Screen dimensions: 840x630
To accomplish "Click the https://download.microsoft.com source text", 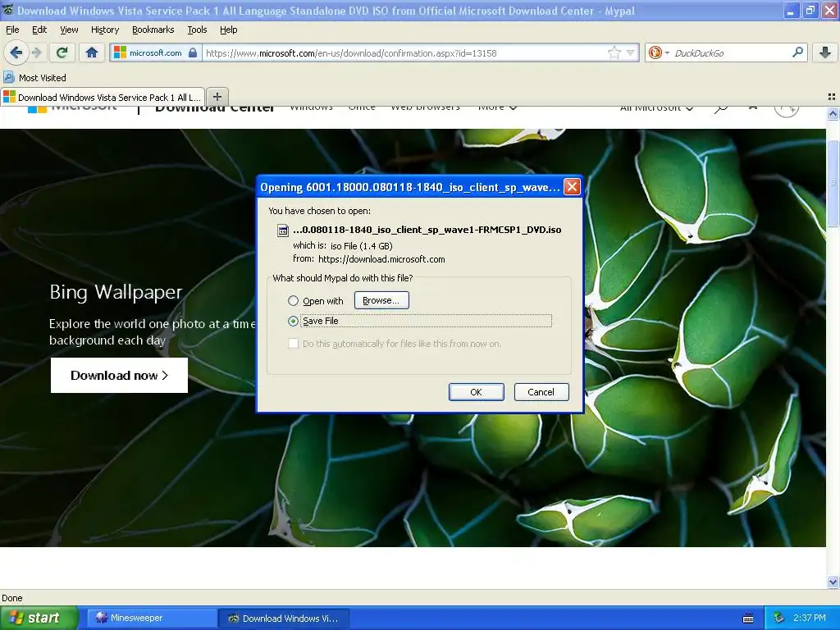I will point(381,259).
